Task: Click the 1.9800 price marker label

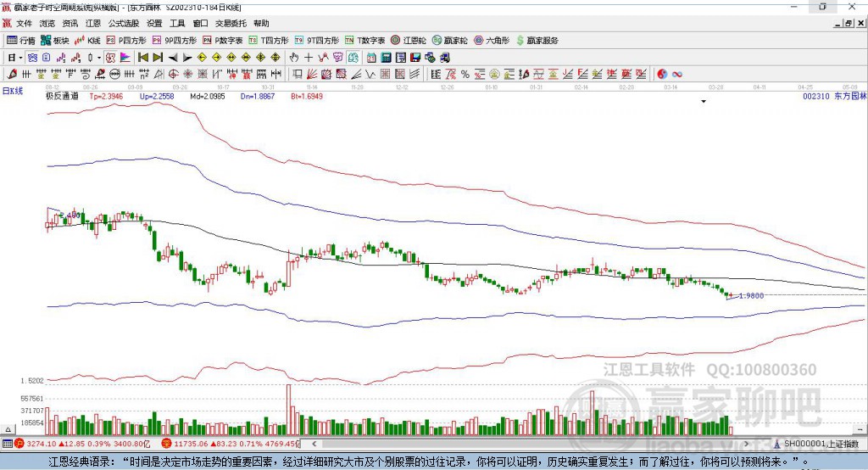Action: pos(752,296)
